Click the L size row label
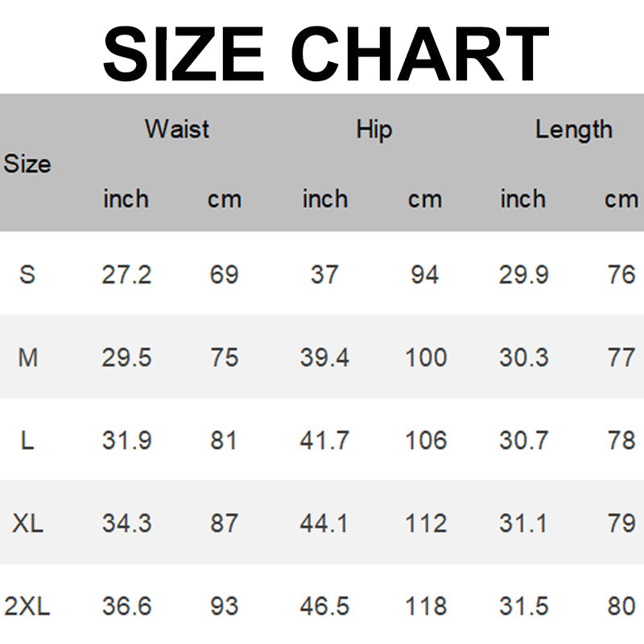Viewport: 644px width, 644px height. pos(27,440)
